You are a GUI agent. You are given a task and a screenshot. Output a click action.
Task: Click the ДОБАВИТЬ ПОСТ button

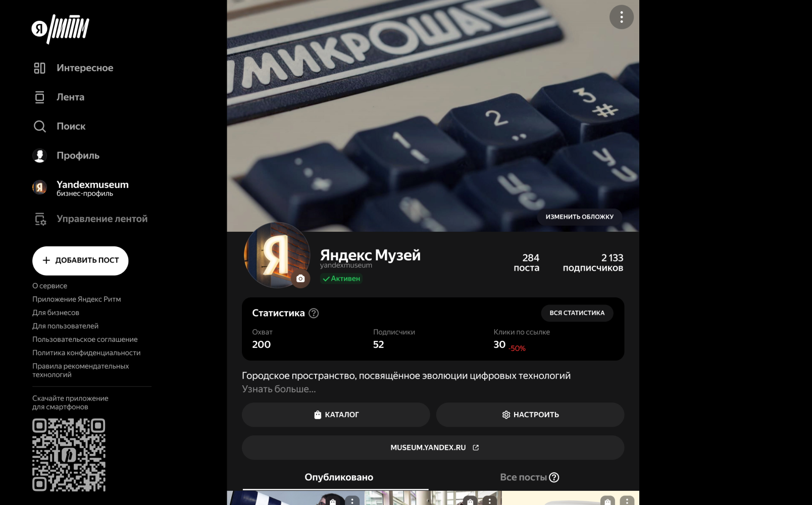click(x=80, y=261)
